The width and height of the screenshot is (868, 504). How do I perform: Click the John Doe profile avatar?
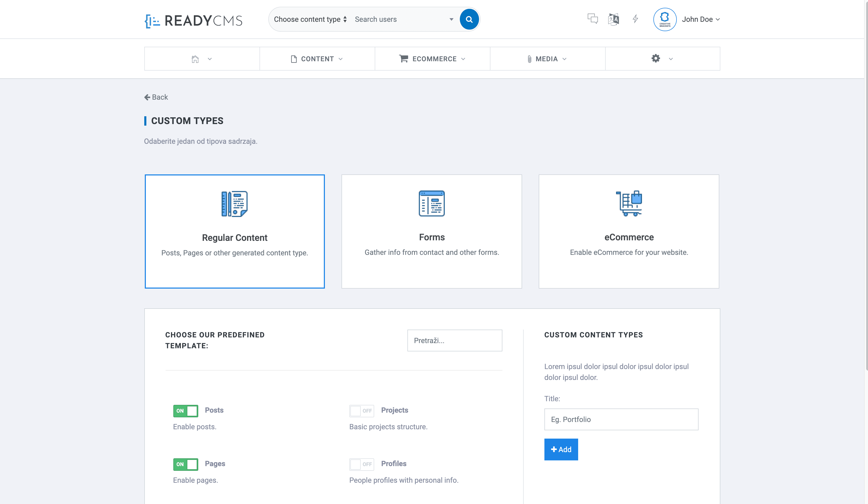665,19
